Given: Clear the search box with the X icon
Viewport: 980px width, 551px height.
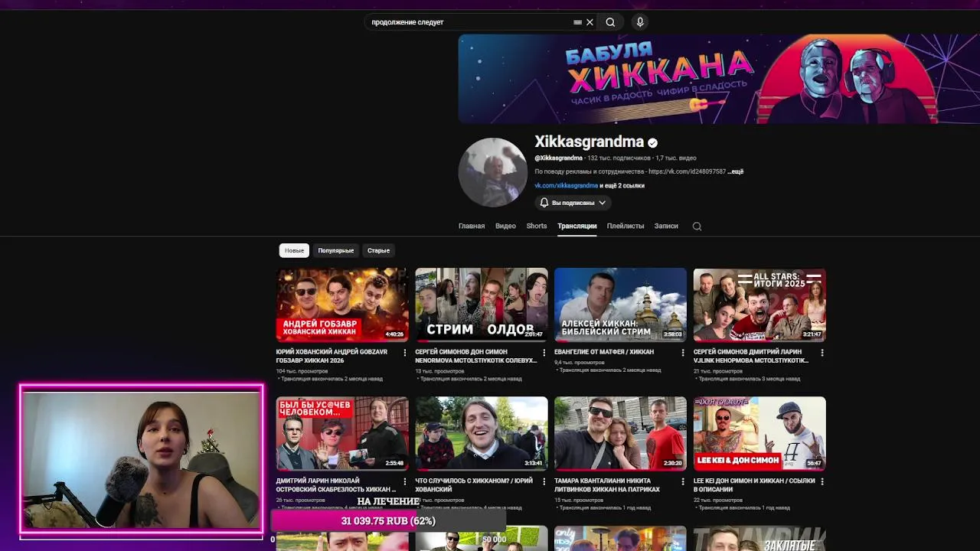Looking at the screenshot, I should (x=590, y=22).
